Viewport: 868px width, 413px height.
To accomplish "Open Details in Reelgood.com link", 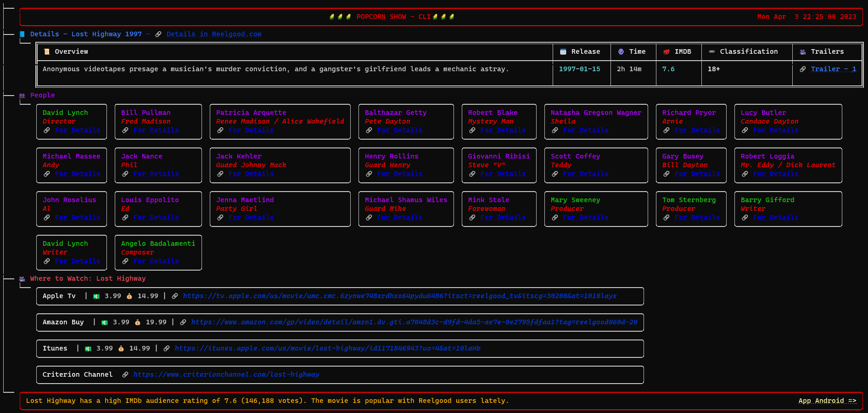I will (x=213, y=34).
